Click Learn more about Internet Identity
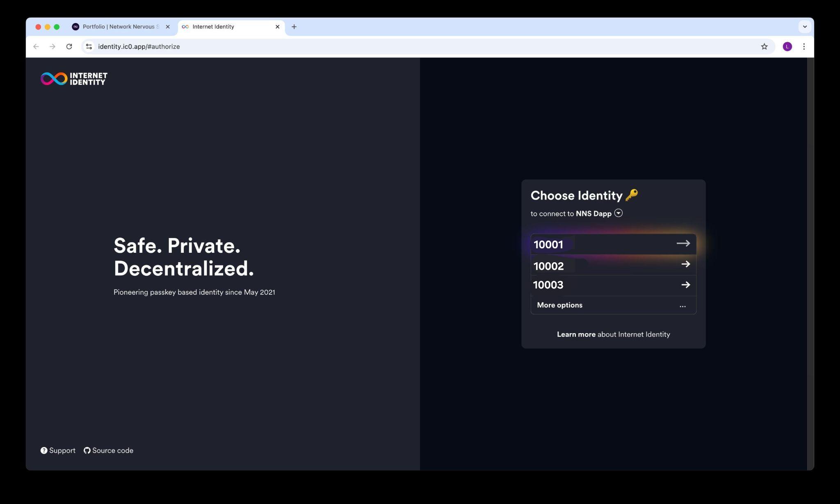 click(x=613, y=334)
